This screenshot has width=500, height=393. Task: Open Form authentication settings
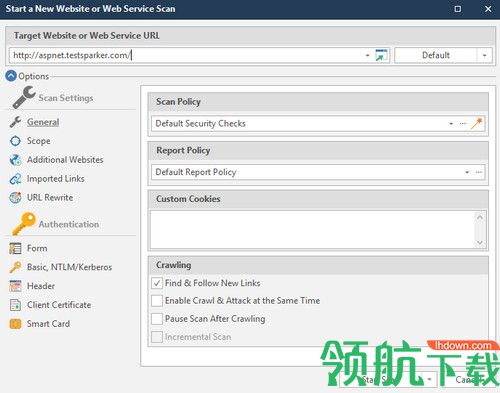click(37, 248)
